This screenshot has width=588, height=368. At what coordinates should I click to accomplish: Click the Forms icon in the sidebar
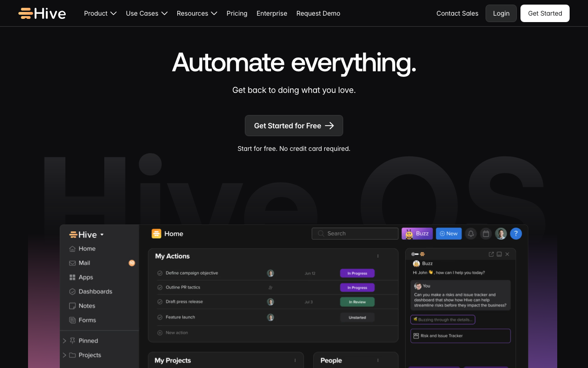click(72, 320)
